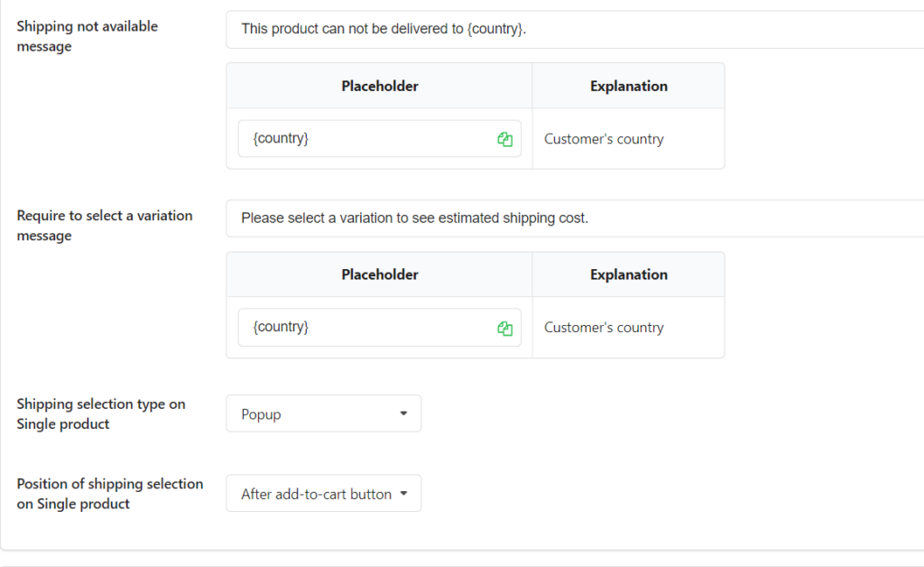The image size is (924, 567).
Task: Open the After add-to-cart button position dropdown
Action: click(324, 493)
